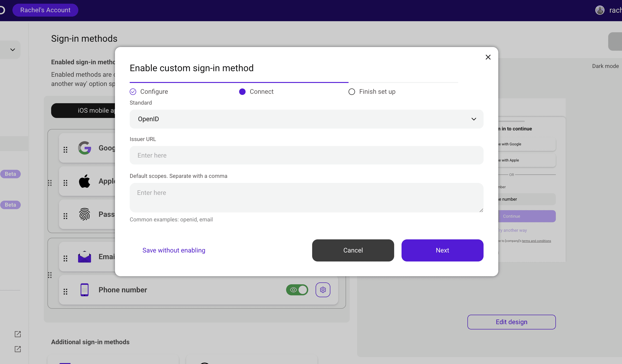Click the Google logo icon

[84, 148]
